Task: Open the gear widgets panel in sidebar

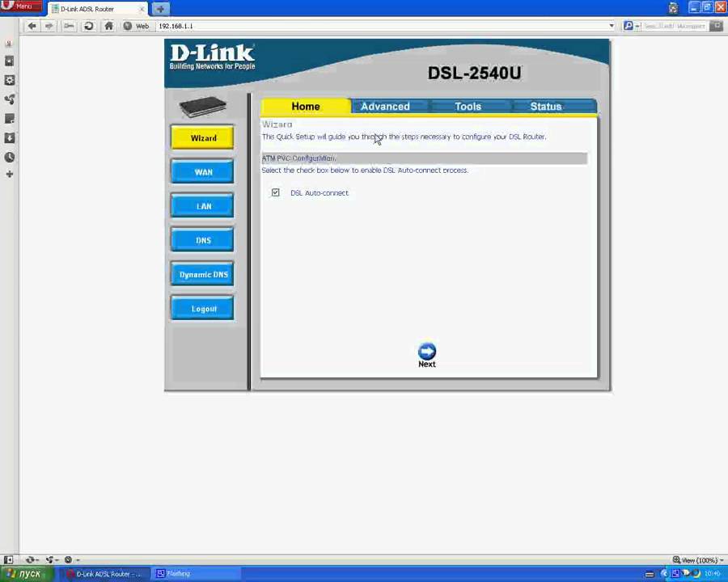Action: coord(9,80)
